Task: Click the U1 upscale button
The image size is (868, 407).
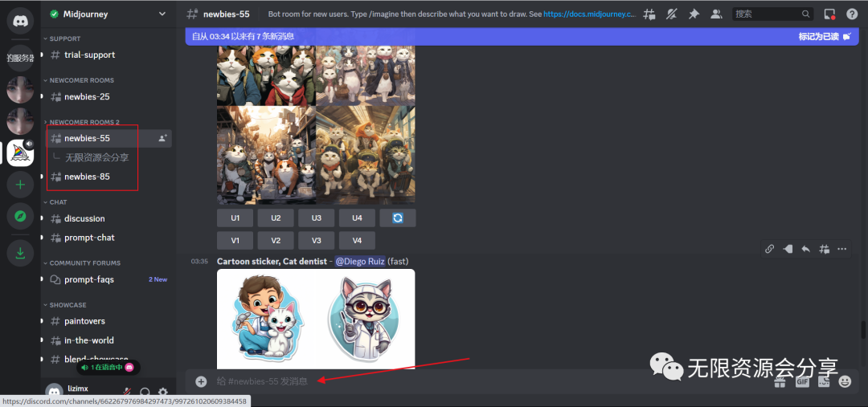Action: click(x=235, y=218)
